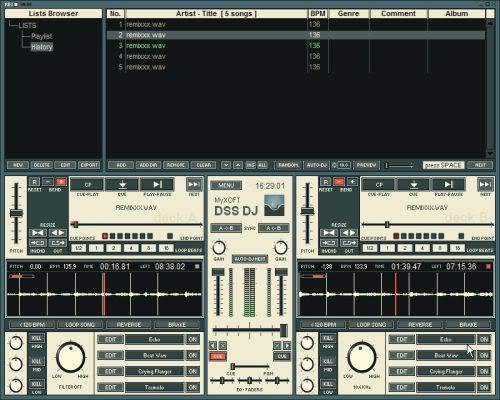Click deck A Cue down-arrow button
The height and width of the screenshot is (400, 500).
pyautogui.click(x=122, y=185)
